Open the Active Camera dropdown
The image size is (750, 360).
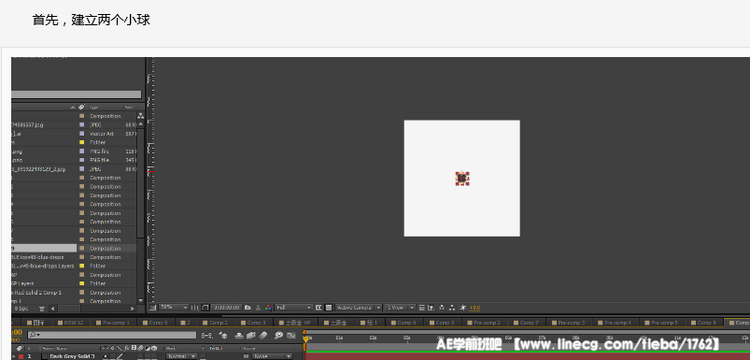point(359,307)
